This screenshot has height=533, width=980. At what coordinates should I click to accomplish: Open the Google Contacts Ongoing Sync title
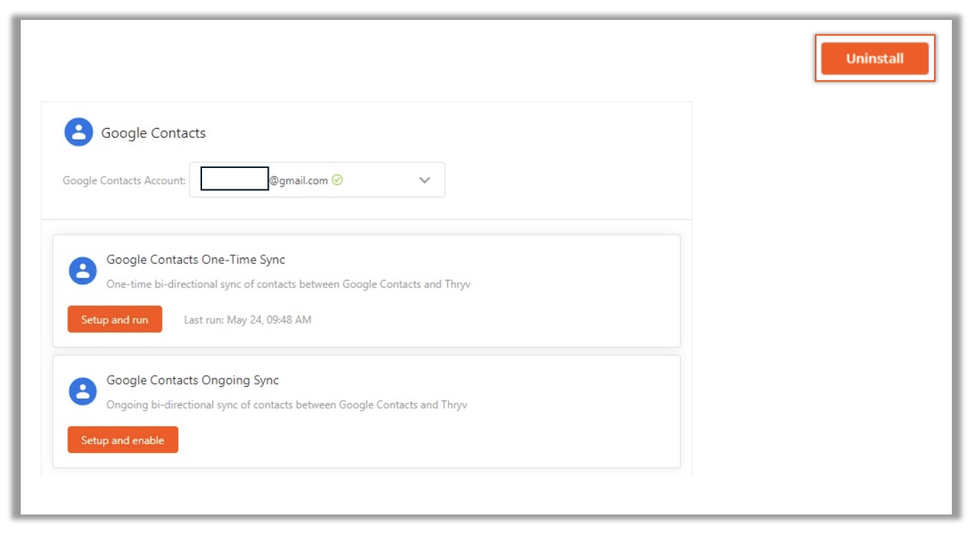[192, 381]
